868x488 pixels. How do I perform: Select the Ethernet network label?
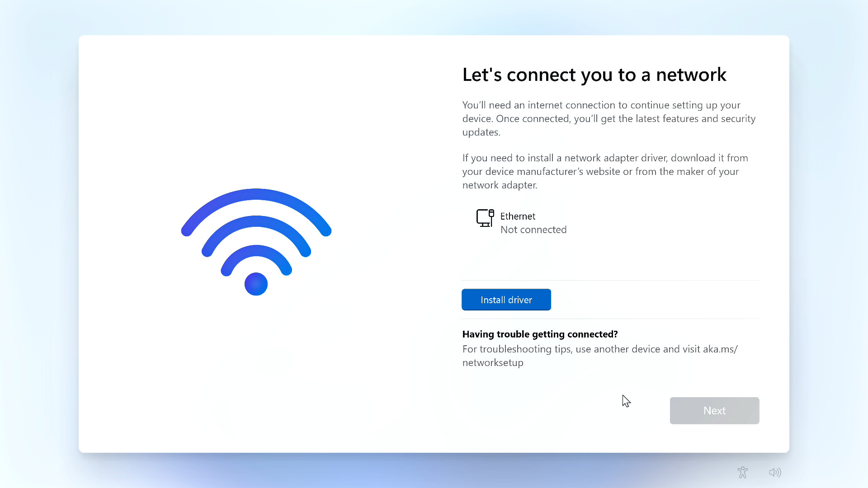point(518,216)
